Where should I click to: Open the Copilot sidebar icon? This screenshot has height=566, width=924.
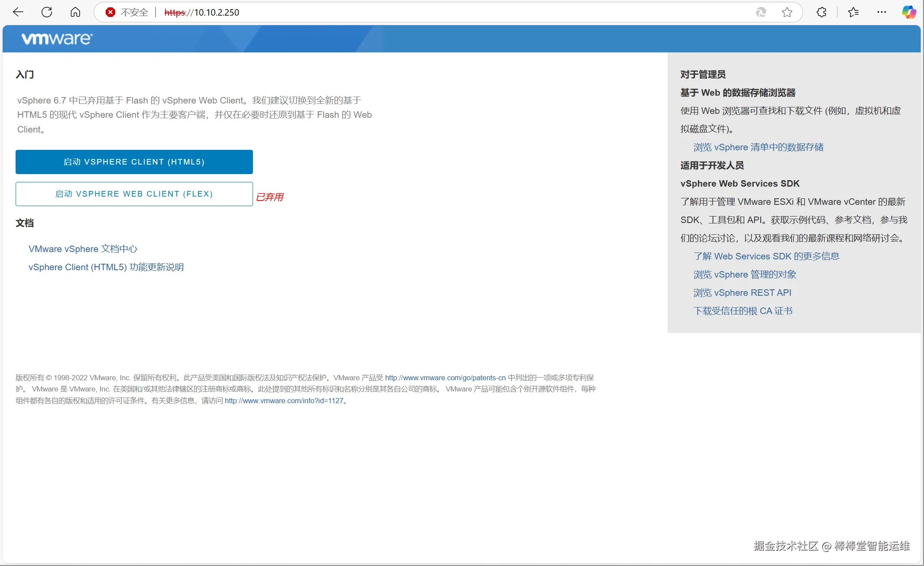point(909,12)
